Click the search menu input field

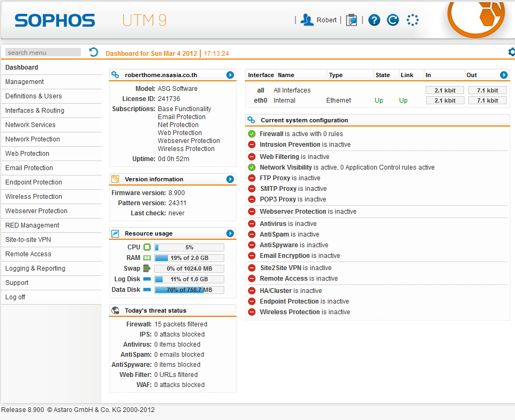click(x=43, y=52)
